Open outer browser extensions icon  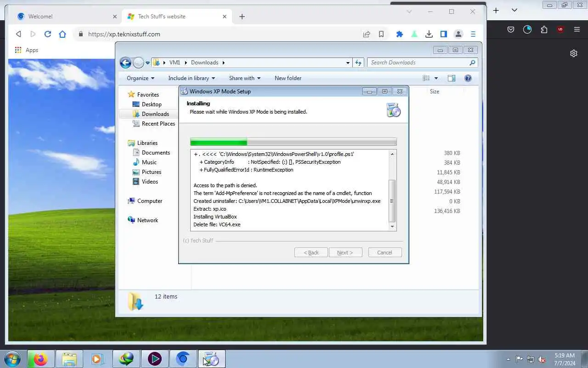(544, 29)
